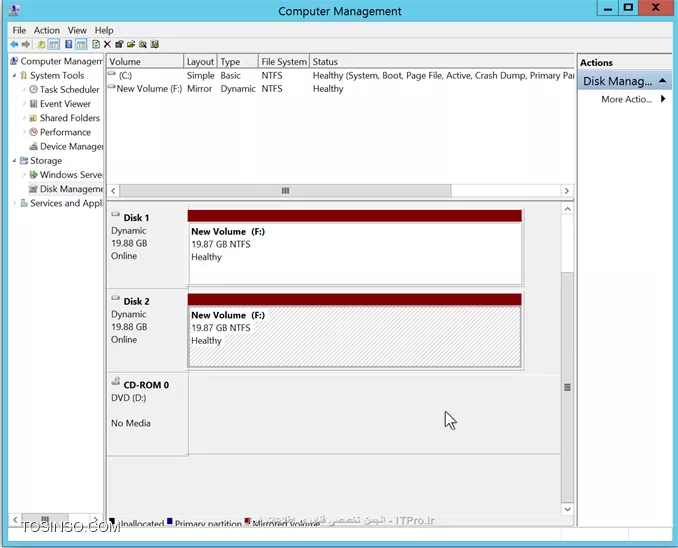Viewport: 678px width, 548px height.
Task: Select the (C:) volume row
Action: tap(341, 75)
